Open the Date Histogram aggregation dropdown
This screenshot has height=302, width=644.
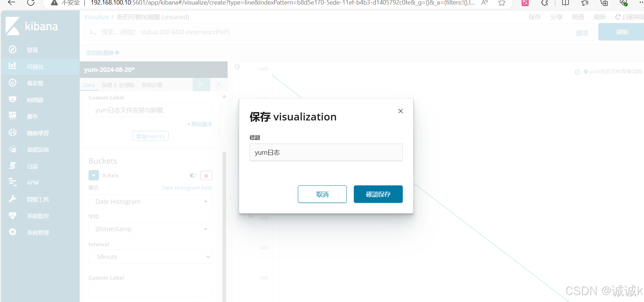150,201
